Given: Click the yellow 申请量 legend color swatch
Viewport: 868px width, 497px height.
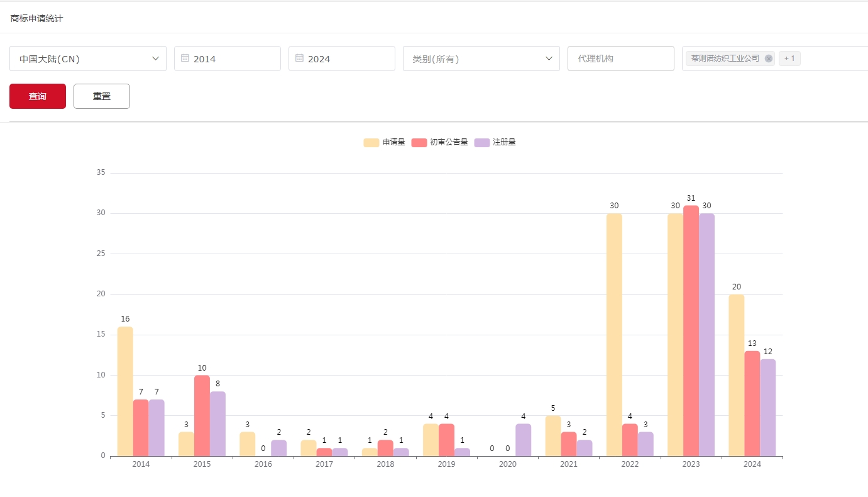Looking at the screenshot, I should click(x=371, y=143).
